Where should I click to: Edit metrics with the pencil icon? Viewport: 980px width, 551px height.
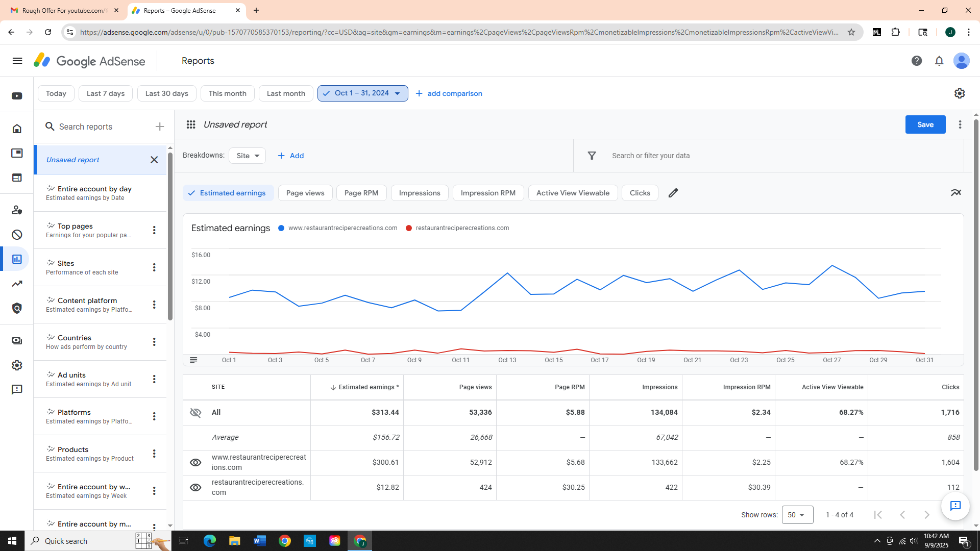pos(673,193)
